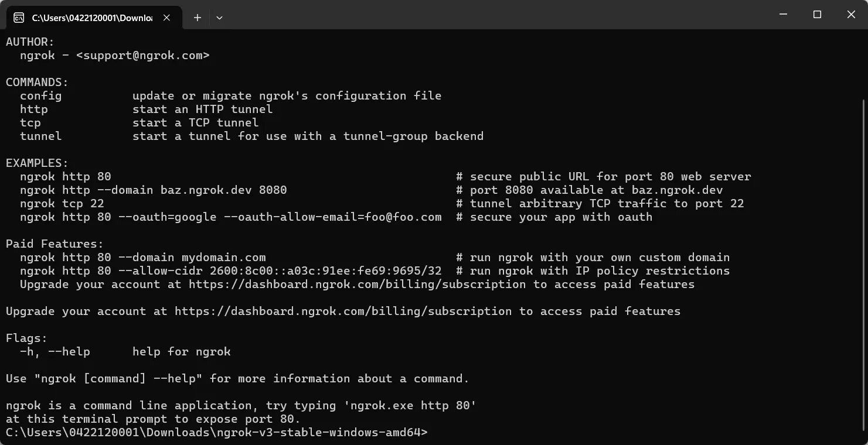868x445 pixels.
Task: Maximize the terminal window
Action: pyautogui.click(x=817, y=15)
